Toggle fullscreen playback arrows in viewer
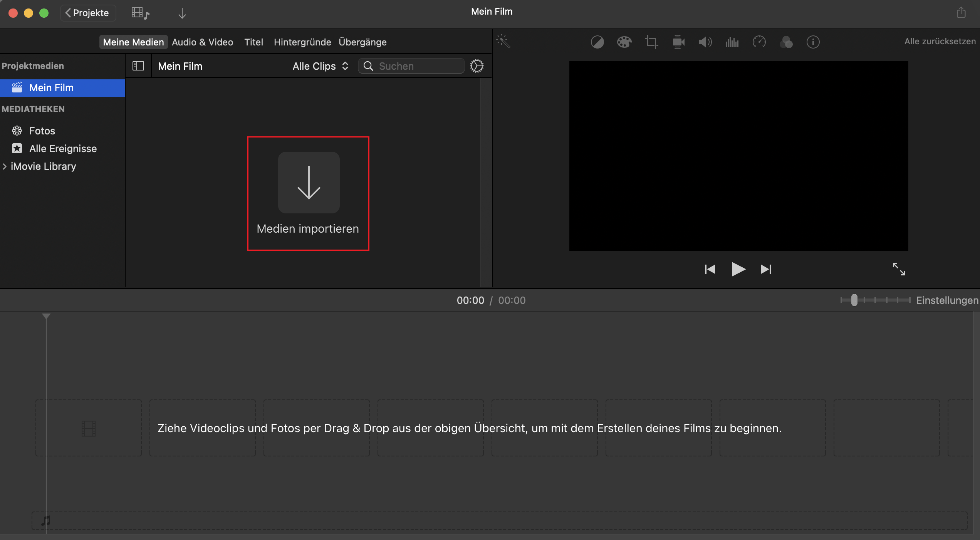Screen dimensions: 980x540 point(899,269)
